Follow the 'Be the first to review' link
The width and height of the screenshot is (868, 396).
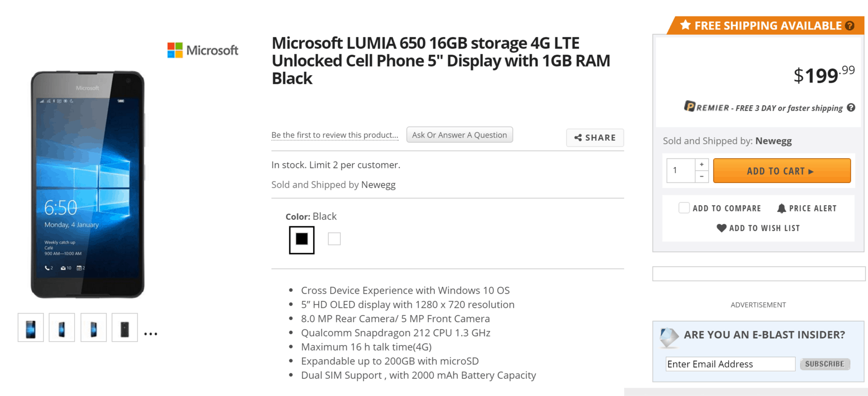click(335, 135)
